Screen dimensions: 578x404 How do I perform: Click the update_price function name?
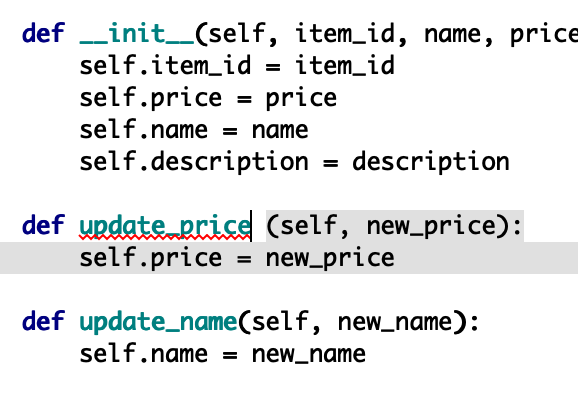165,226
